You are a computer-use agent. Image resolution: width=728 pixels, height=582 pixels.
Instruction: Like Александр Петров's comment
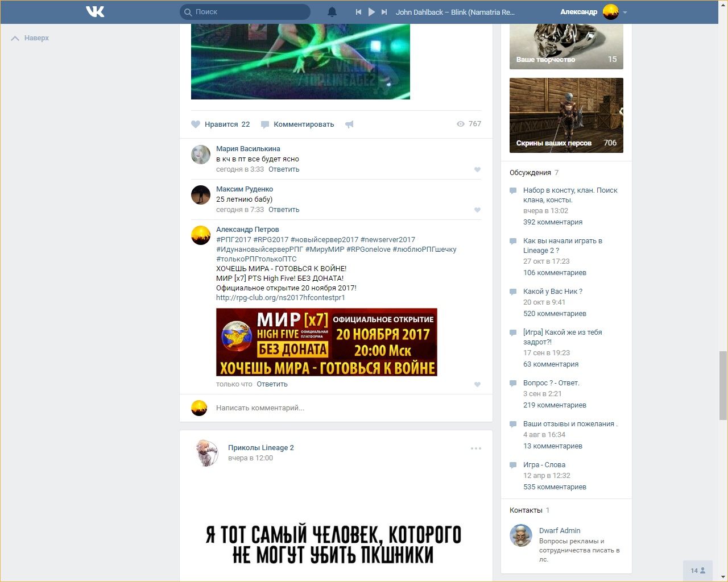477,384
